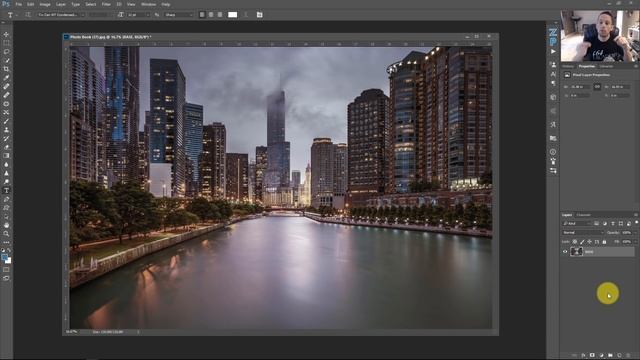Image resolution: width=640 pixels, height=360 pixels.
Task: Open the font size dropdown
Action: pos(139,15)
